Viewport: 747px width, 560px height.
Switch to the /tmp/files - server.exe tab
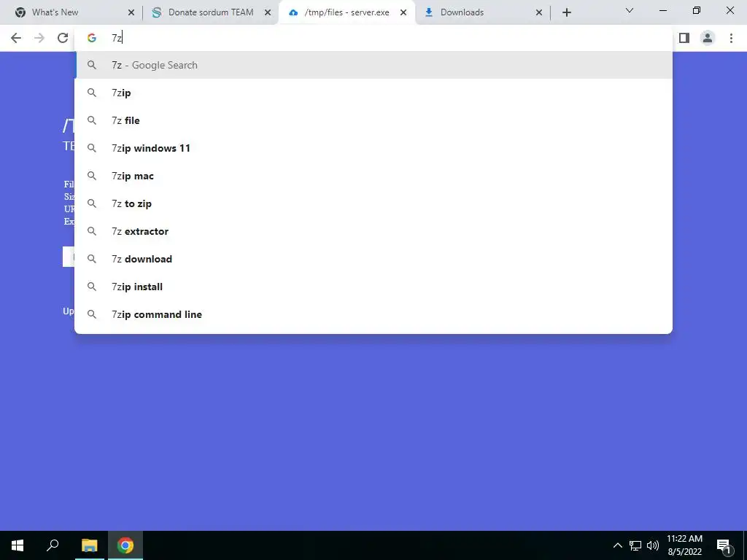tap(347, 12)
